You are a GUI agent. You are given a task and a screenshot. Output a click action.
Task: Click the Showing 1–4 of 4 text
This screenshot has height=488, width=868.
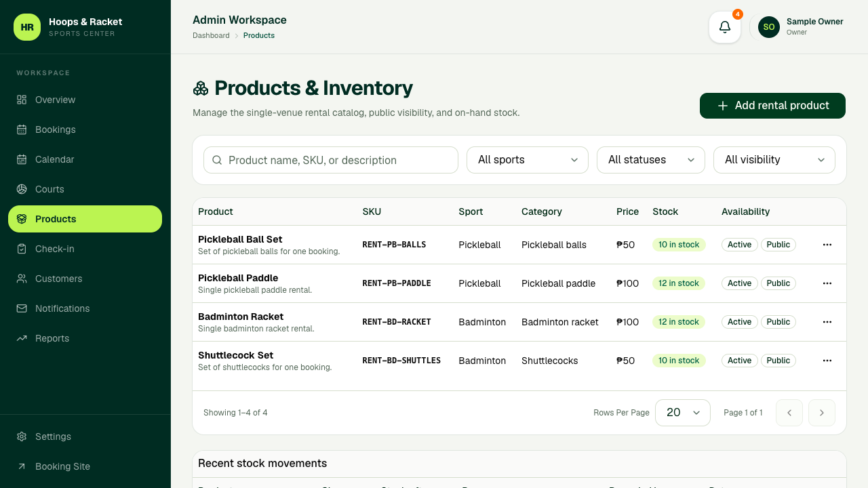pos(235,413)
